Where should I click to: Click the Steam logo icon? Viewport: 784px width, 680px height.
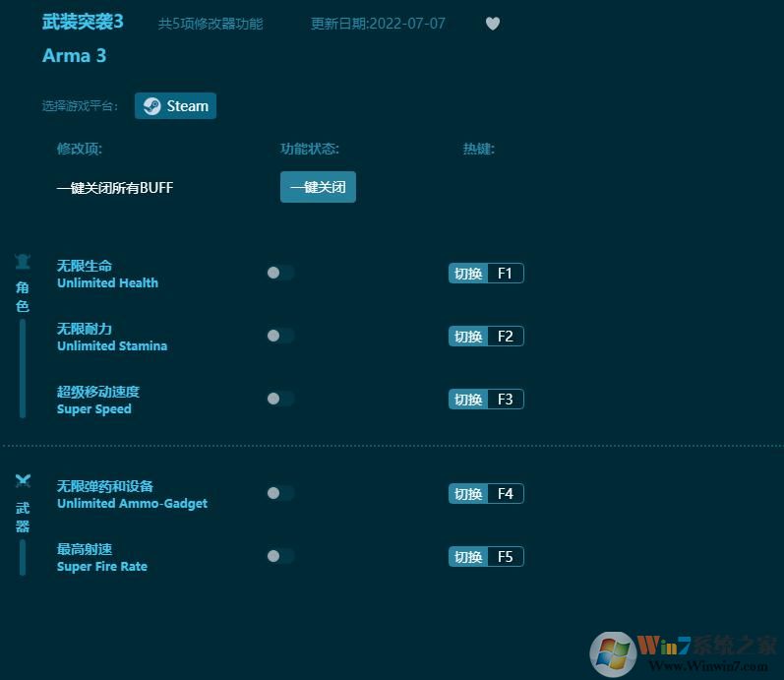tap(152, 106)
